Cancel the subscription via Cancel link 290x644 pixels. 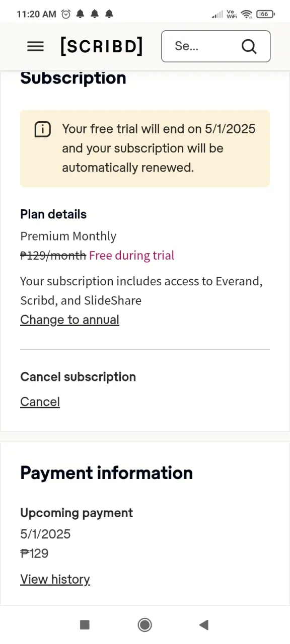coord(40,402)
